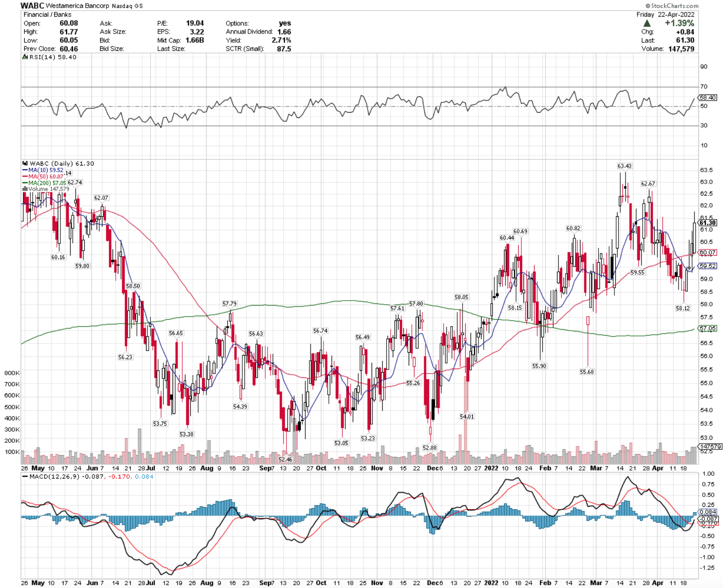Click the green up-arrow change indicator
723x588 pixels.
pos(647,23)
